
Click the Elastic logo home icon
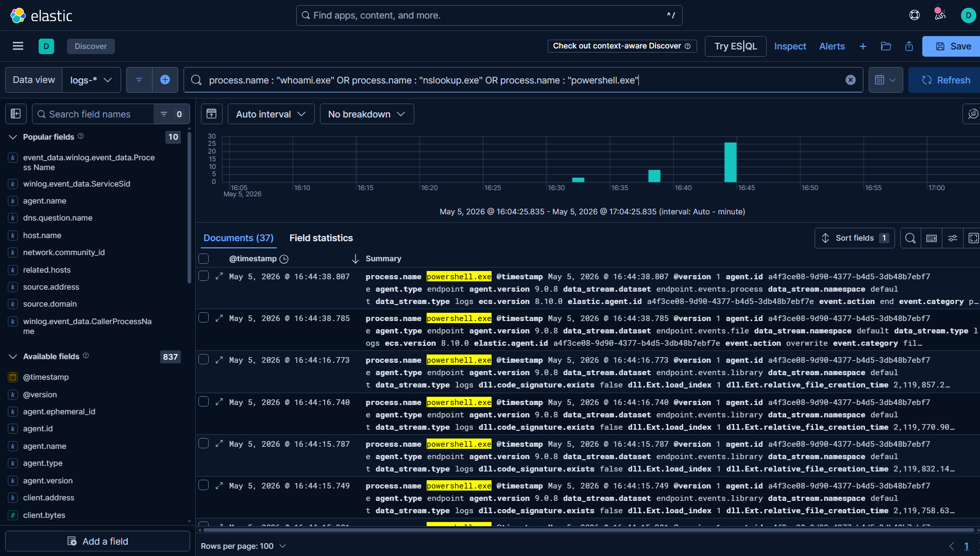[18, 15]
